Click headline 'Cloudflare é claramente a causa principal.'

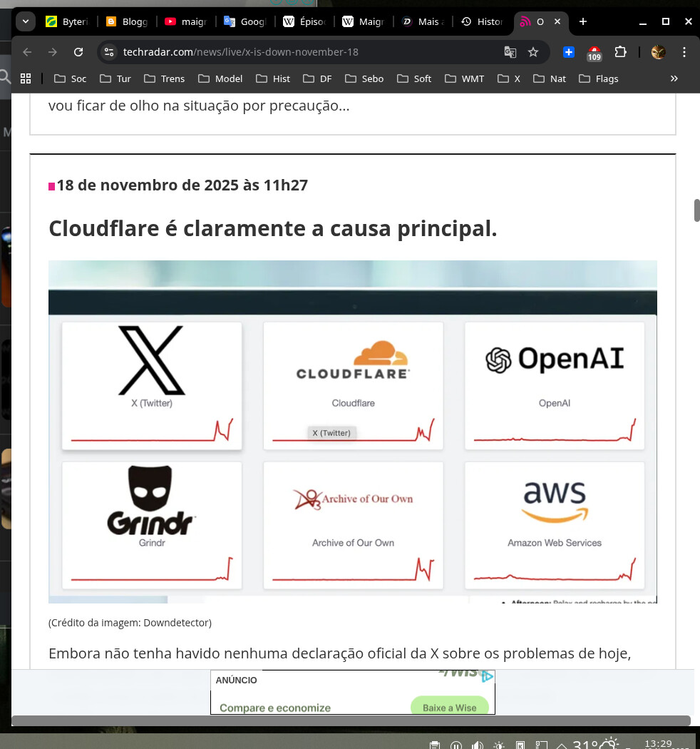272,229
